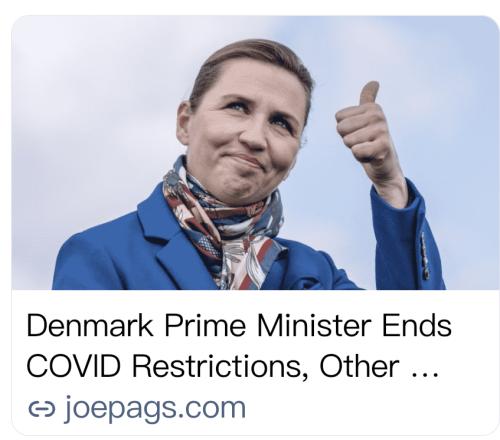Click the cloudy sky area of the photo
This screenshot has width=500, height=440.
point(93,100)
